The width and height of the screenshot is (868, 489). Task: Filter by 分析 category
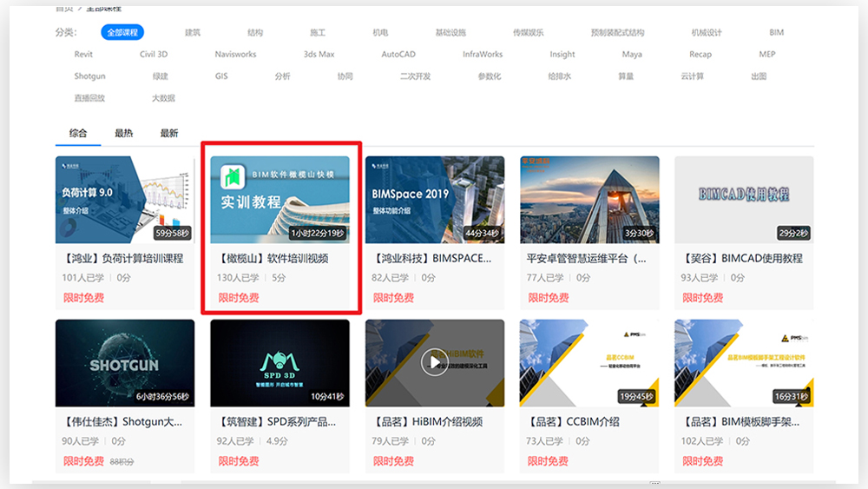[x=282, y=76]
